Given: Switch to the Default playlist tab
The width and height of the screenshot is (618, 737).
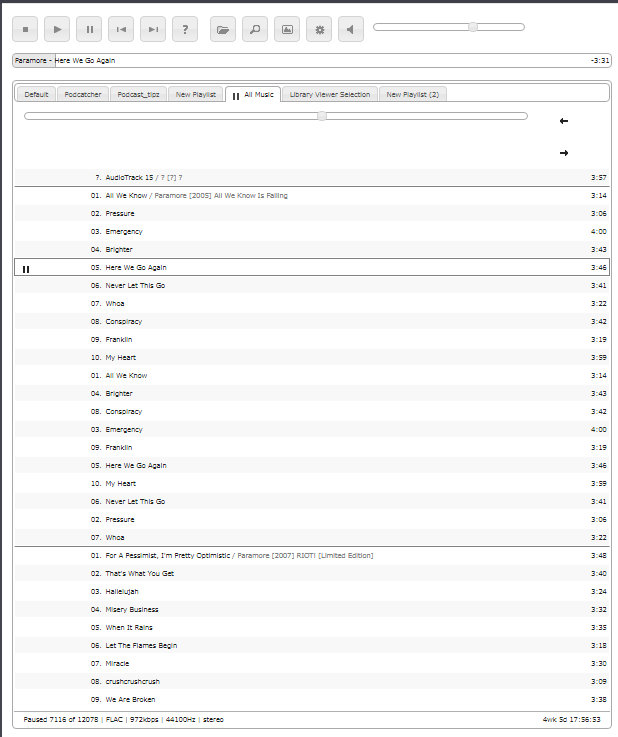Looking at the screenshot, I should click(36, 94).
